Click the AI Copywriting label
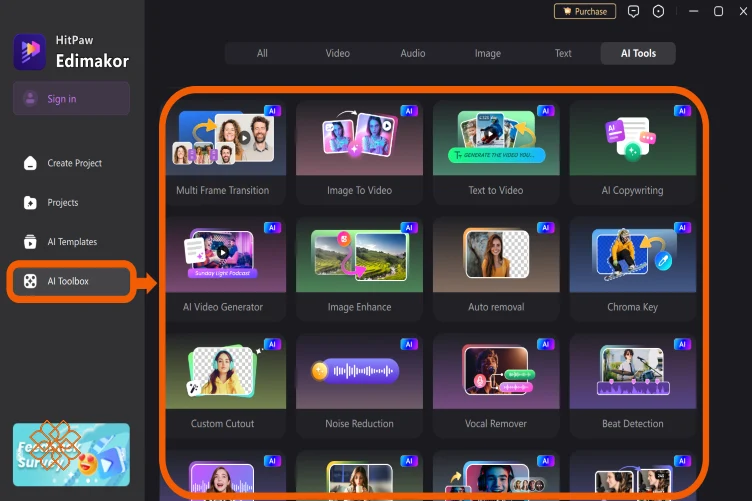 click(633, 190)
